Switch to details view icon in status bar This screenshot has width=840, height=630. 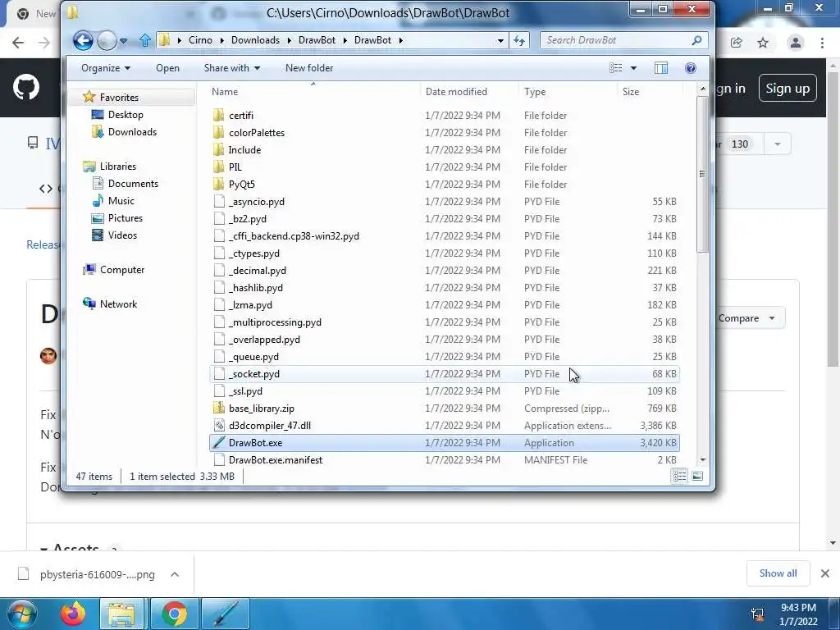point(679,476)
